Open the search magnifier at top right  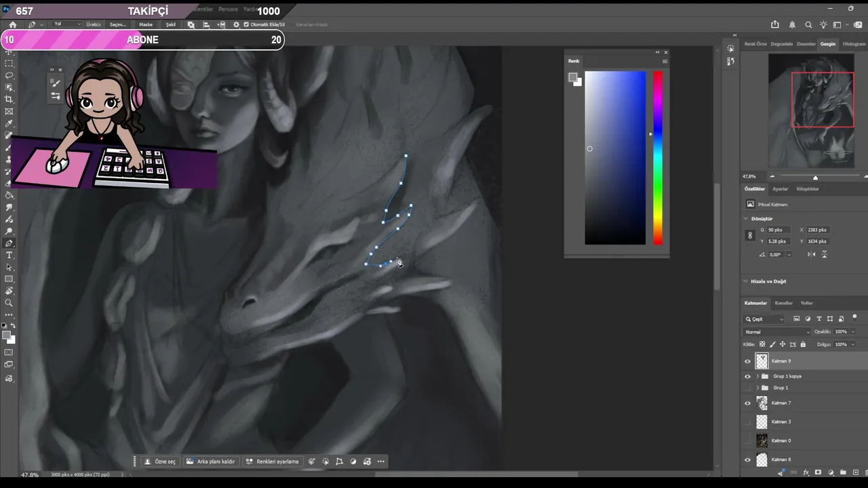(x=808, y=24)
